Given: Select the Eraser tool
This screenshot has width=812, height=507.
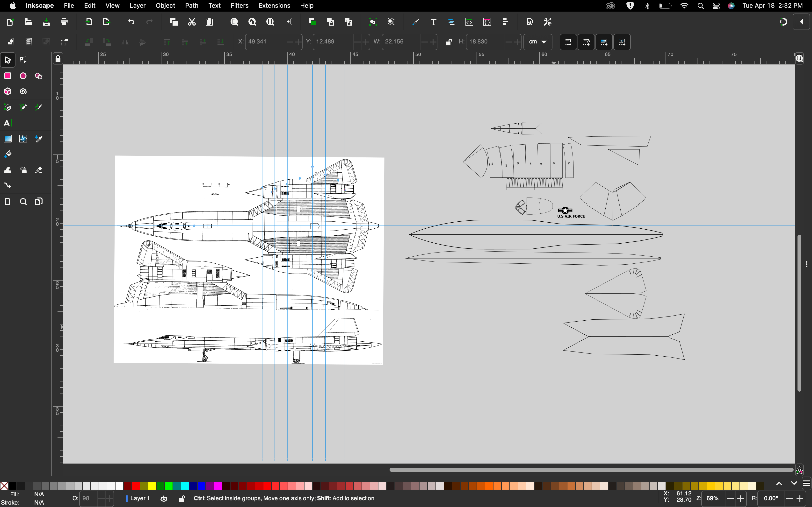Looking at the screenshot, I should [x=39, y=170].
